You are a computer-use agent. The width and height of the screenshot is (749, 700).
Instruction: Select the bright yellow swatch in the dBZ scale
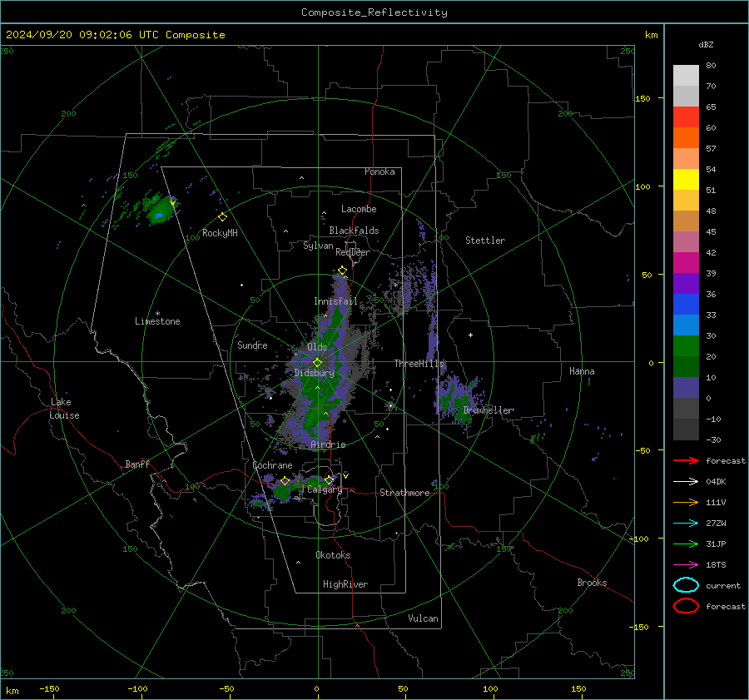tap(686, 179)
